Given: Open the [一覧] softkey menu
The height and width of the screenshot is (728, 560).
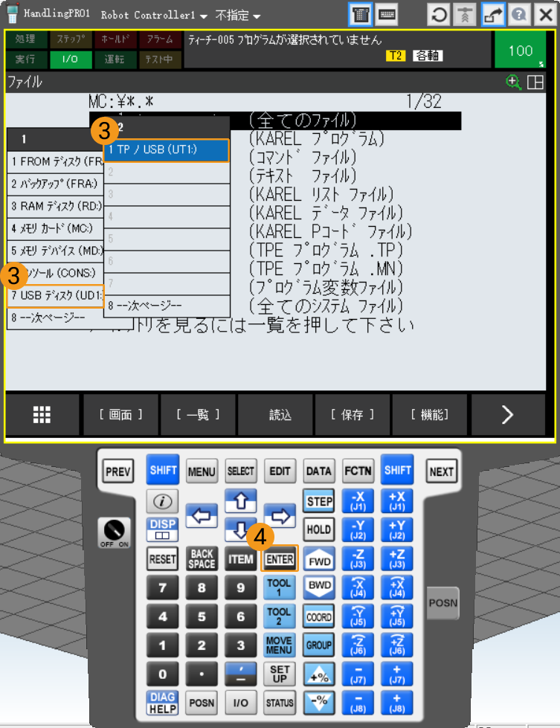Looking at the screenshot, I should 199,414.
